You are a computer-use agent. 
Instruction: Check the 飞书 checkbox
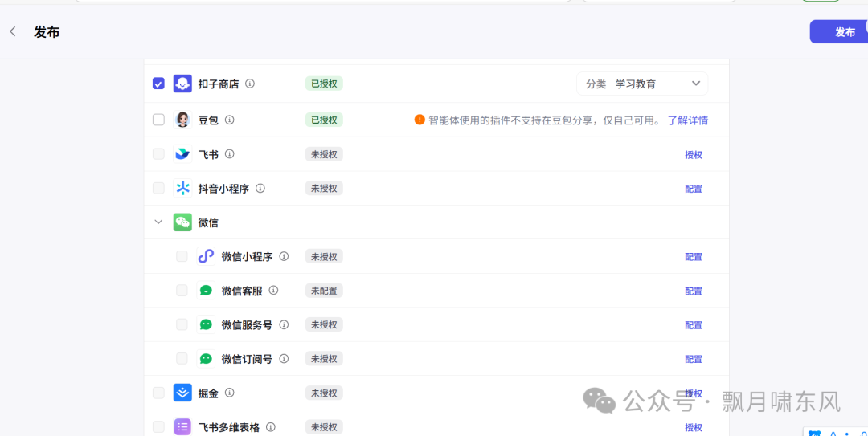click(158, 154)
